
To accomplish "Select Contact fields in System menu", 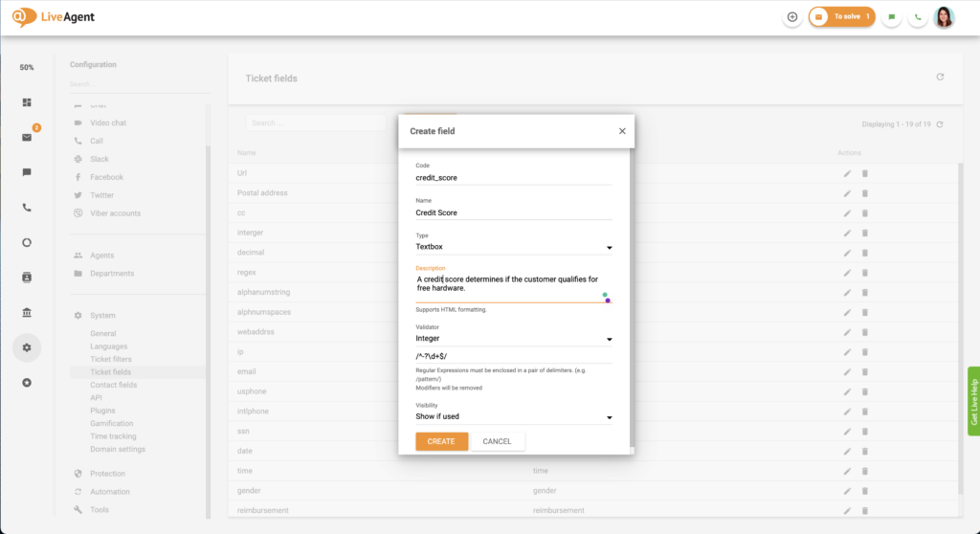I will tap(113, 385).
